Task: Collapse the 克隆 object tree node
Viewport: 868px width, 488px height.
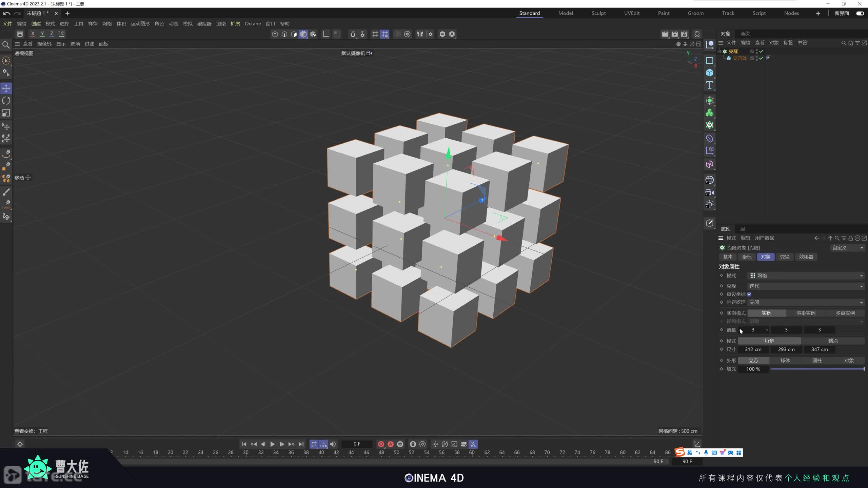Action: click(719, 51)
